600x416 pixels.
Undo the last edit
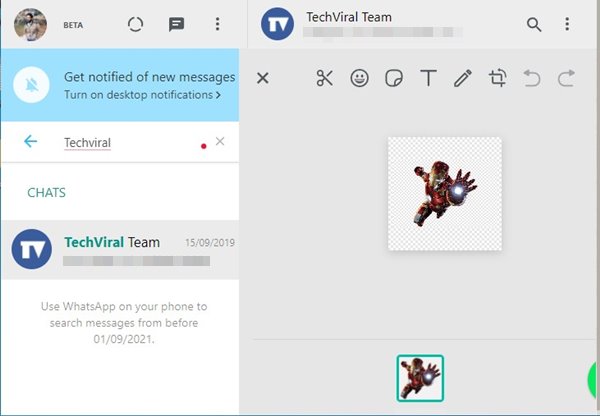[532, 78]
